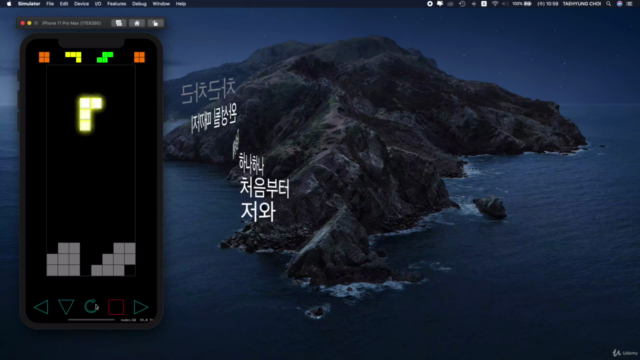The height and width of the screenshot is (360, 640).
Task: Click the Time Machine clock icon
Action: click(462, 4)
